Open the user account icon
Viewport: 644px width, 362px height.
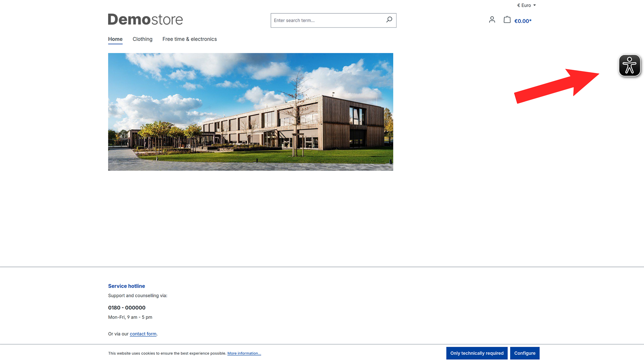point(492,20)
